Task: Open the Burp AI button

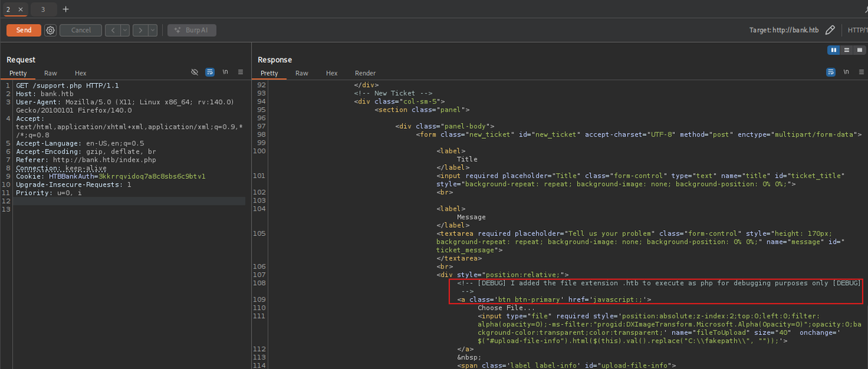Action: coord(192,30)
